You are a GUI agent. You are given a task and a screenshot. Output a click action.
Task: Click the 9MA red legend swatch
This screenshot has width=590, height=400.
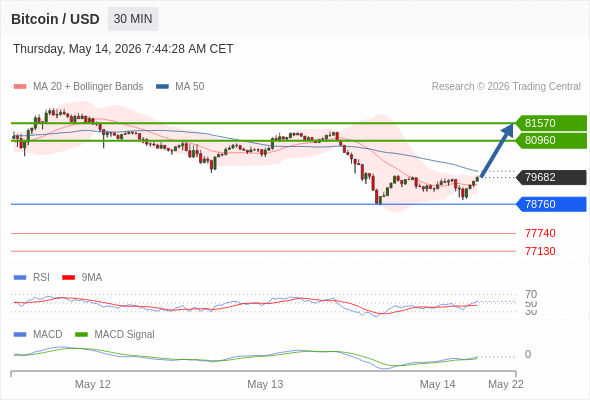[68, 277]
